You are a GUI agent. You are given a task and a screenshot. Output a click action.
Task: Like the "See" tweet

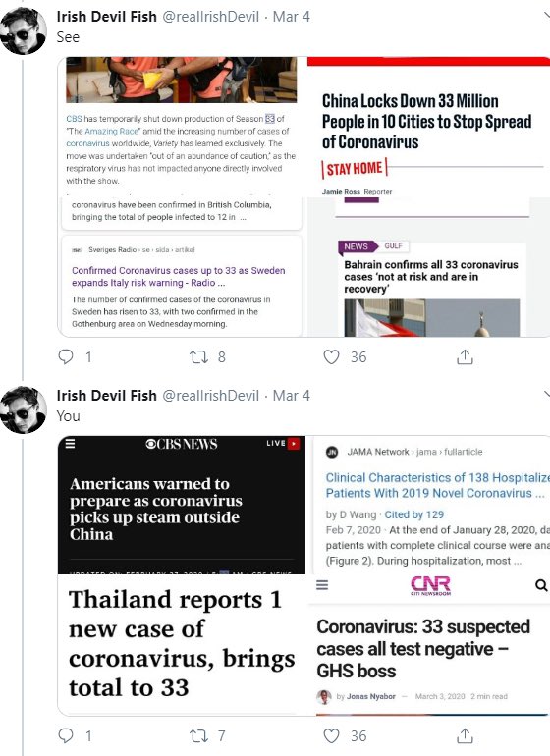(x=331, y=356)
